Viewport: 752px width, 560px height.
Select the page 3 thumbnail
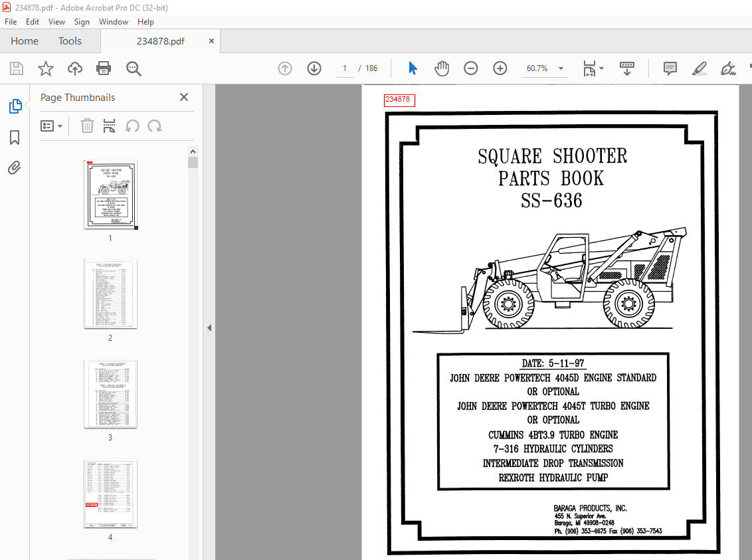tap(110, 394)
